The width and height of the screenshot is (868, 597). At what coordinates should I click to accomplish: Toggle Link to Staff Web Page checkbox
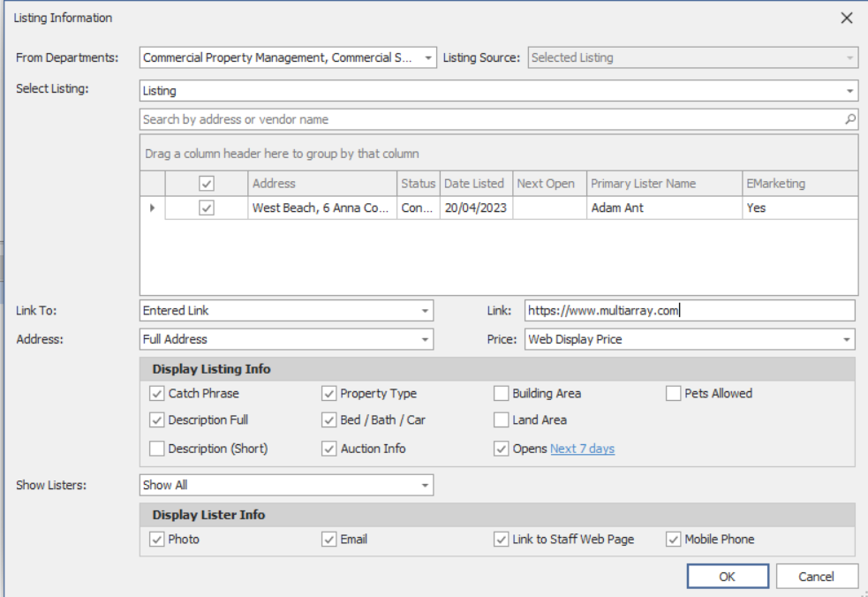[x=501, y=539]
